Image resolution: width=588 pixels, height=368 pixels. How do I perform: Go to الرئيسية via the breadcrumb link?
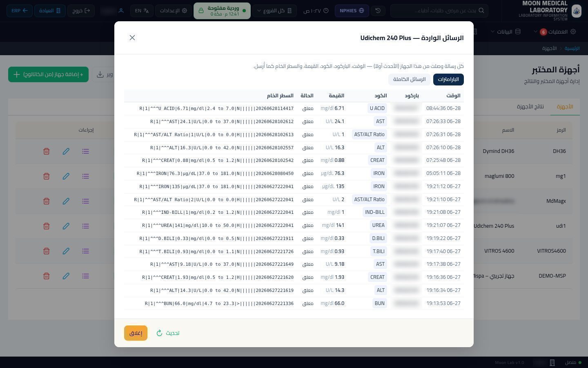pos(572,48)
